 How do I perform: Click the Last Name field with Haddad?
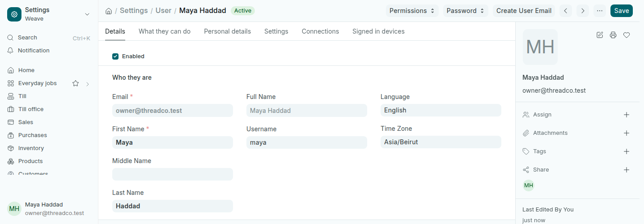(x=173, y=206)
